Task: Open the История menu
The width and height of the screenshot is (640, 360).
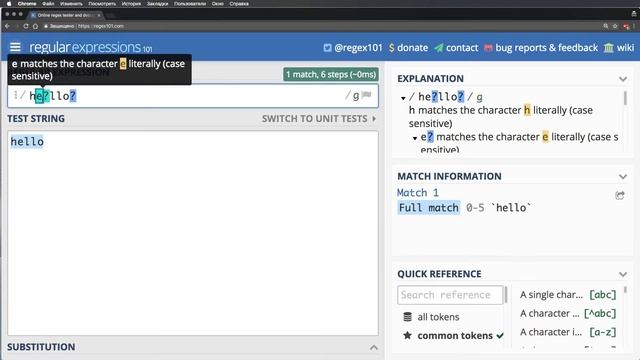Action: pyautogui.click(x=131, y=4)
